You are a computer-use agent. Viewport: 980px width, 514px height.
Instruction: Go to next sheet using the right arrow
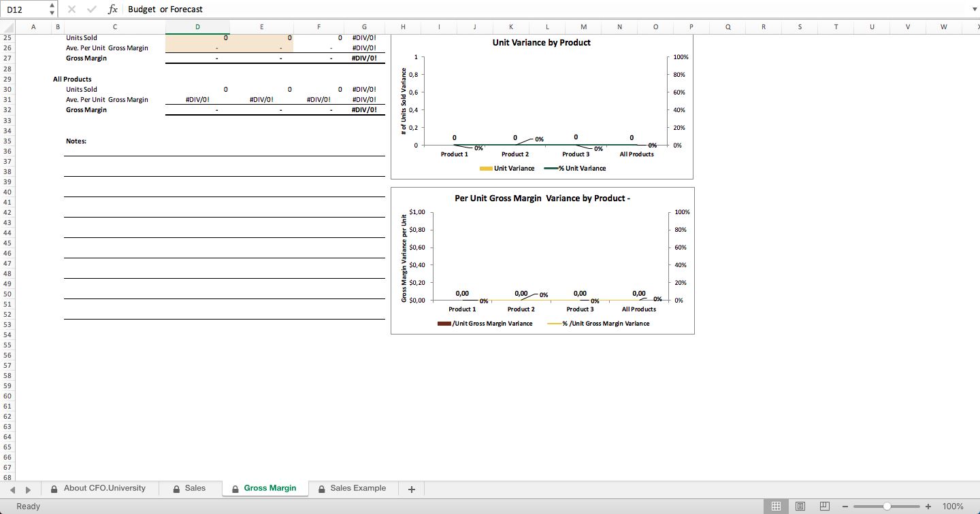coord(29,490)
